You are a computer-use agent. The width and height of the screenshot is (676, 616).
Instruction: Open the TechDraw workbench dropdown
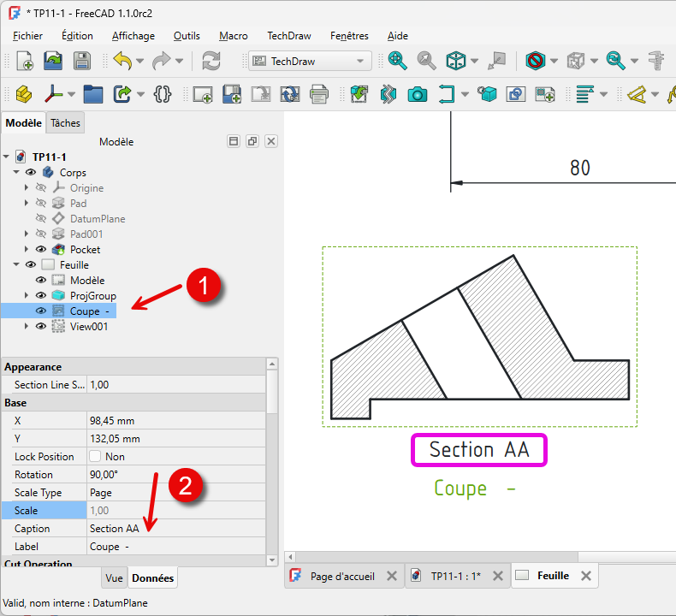(310, 61)
